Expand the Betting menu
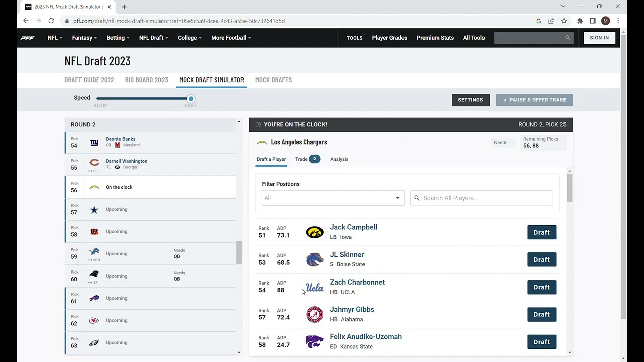 [x=118, y=38]
